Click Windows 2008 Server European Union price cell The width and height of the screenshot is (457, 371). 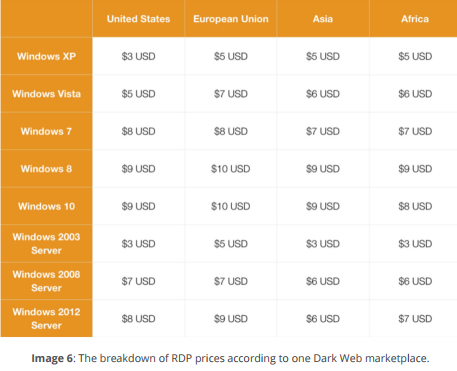[231, 281]
